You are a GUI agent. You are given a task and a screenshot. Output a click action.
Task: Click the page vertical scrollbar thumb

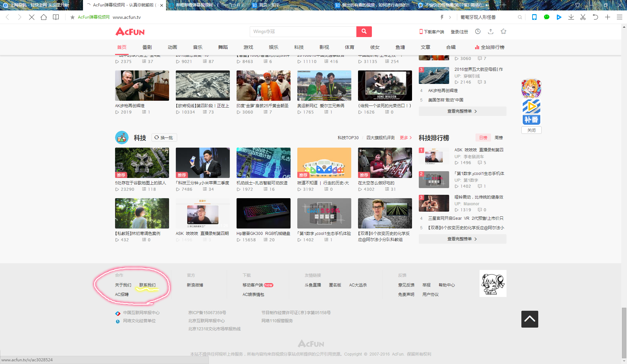coord(624,333)
